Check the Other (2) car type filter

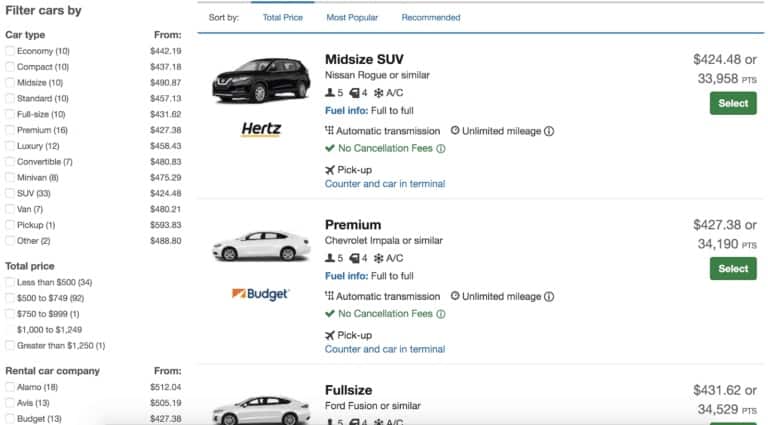coord(10,241)
